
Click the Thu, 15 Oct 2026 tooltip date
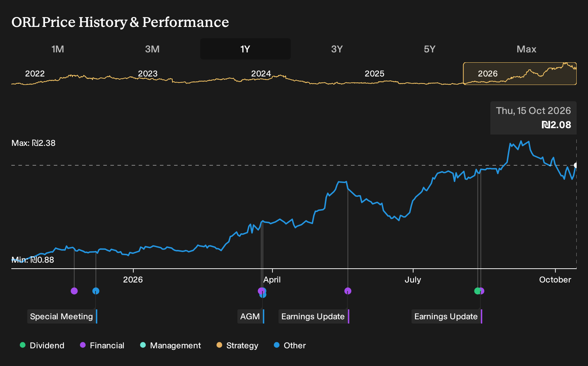pyautogui.click(x=533, y=111)
